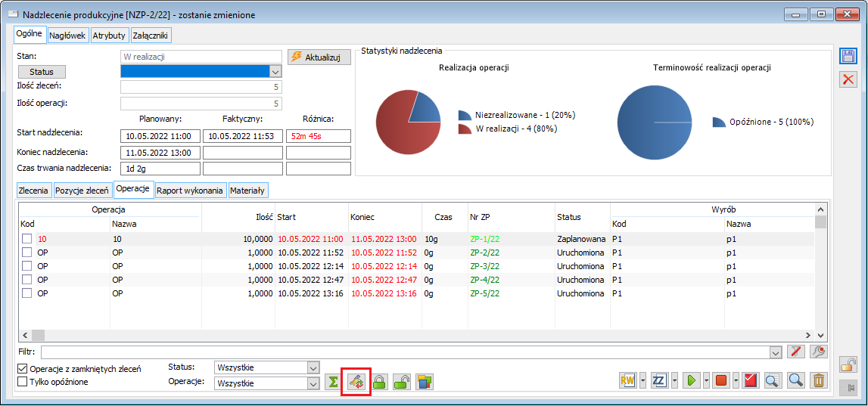The height and width of the screenshot is (406, 868).
Task: Open the Materiały sub-tab
Action: pyautogui.click(x=248, y=191)
